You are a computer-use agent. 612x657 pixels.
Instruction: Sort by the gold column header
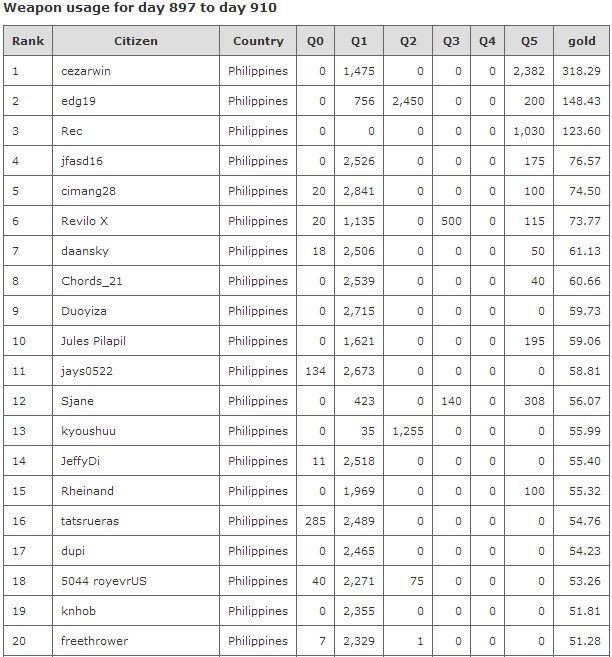[581, 41]
